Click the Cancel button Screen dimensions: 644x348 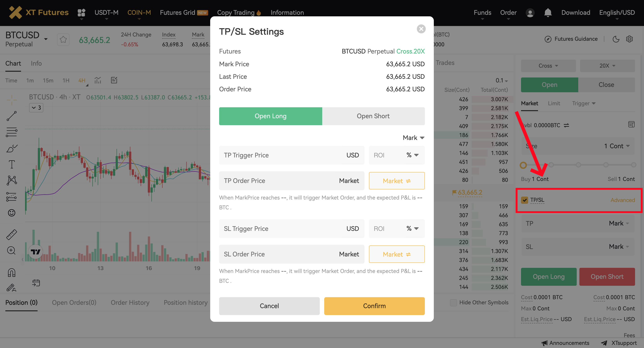pyautogui.click(x=269, y=306)
